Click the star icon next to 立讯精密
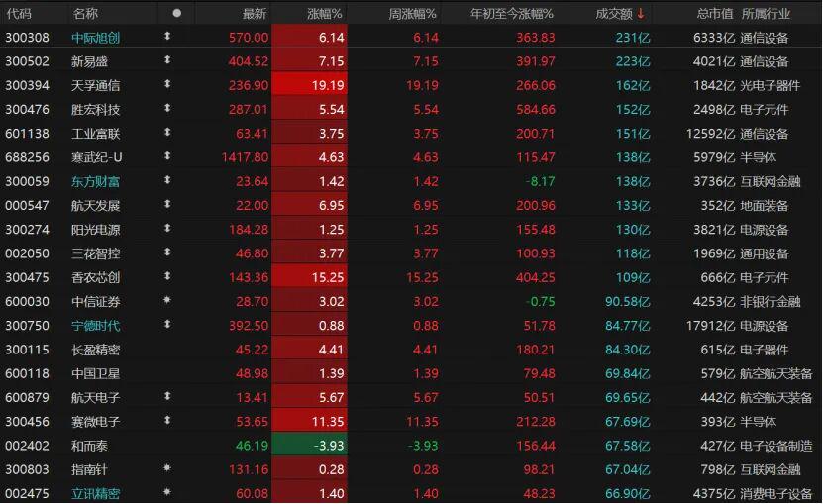Image resolution: width=823 pixels, height=504 pixels. point(167,493)
